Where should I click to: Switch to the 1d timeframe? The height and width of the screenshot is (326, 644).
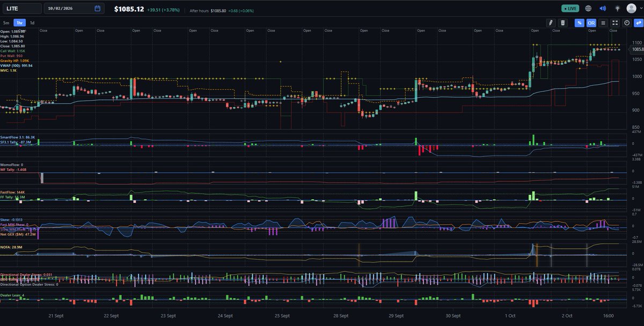(32, 23)
